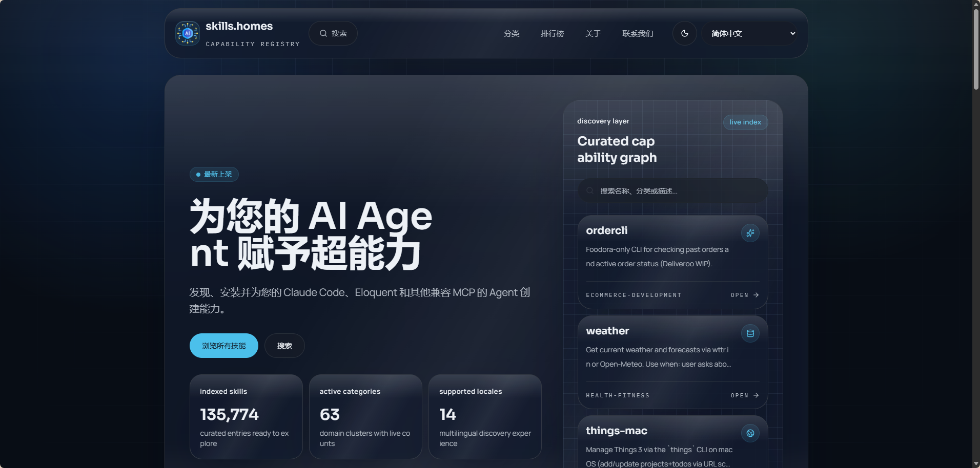Image resolution: width=980 pixels, height=468 pixels.
Task: Click the indexed skills 135,774 stat
Action: [x=246, y=417]
